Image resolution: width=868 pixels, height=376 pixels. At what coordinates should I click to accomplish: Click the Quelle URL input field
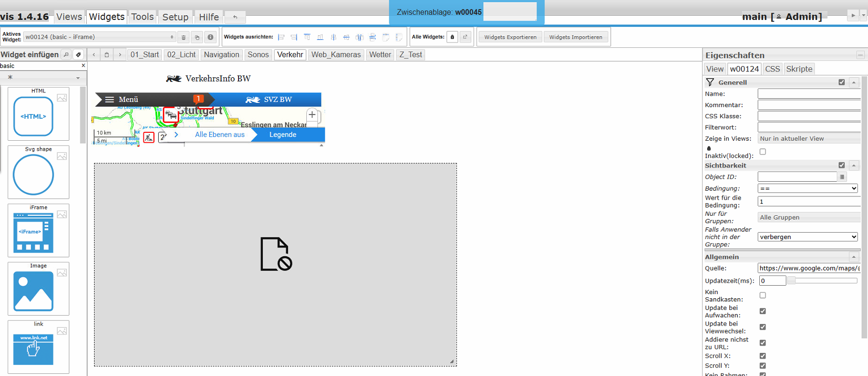809,268
